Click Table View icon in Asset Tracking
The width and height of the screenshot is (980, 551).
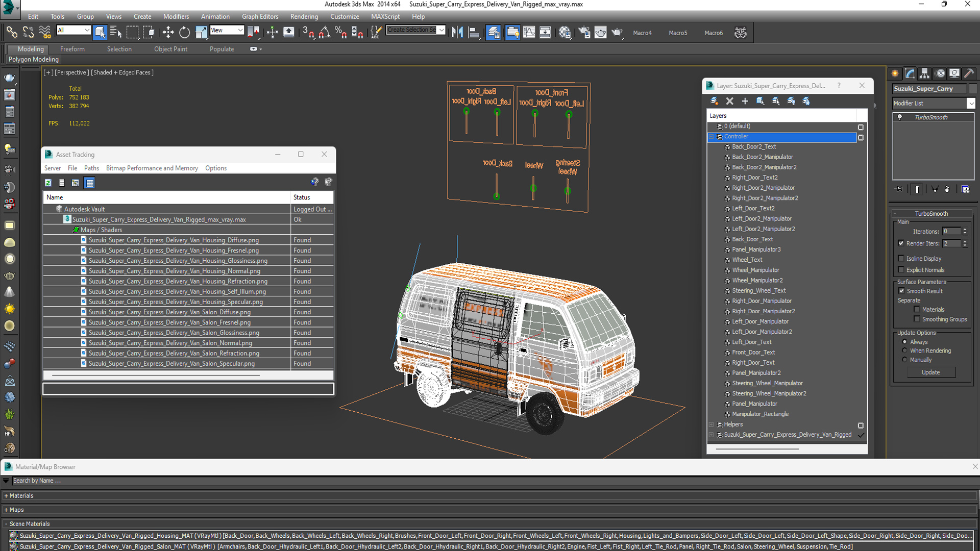[90, 183]
